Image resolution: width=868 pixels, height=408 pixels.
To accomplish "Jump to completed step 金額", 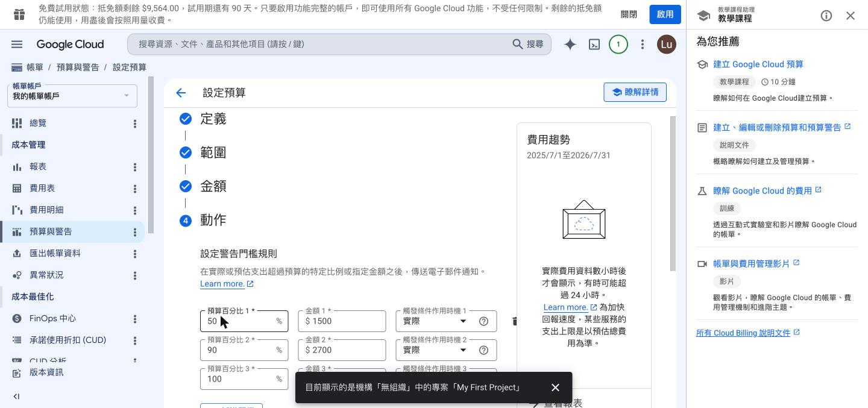I will 213,186.
